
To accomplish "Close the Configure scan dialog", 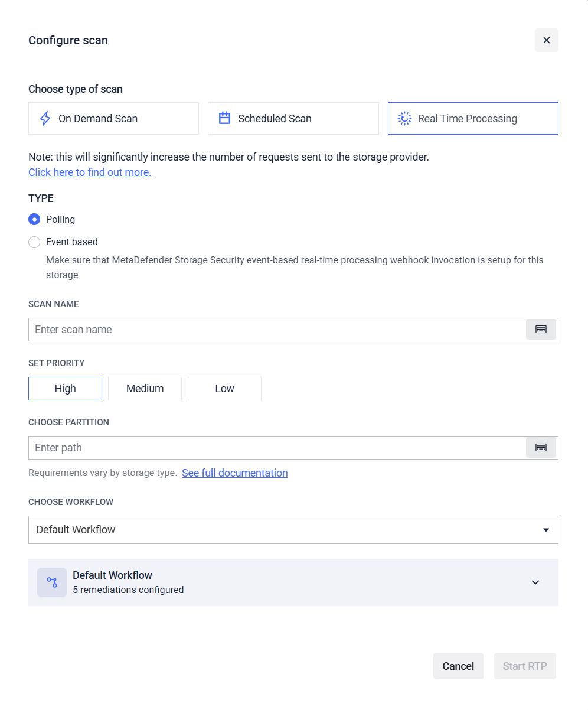I will tap(546, 40).
